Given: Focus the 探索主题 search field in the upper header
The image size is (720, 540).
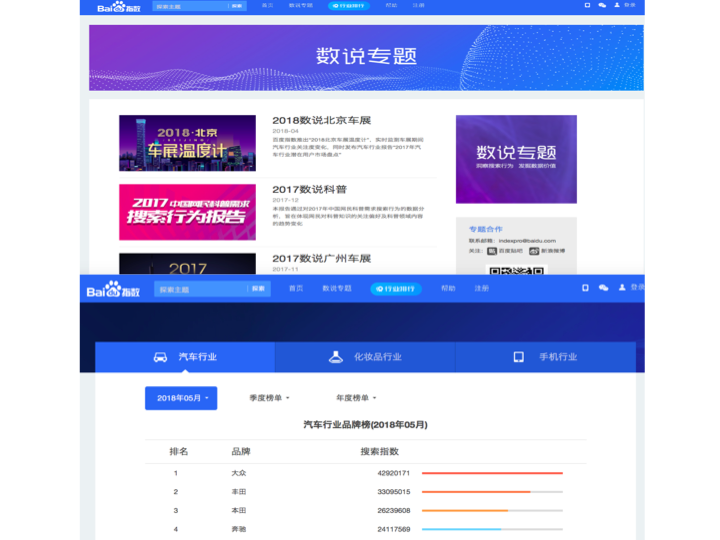Looking at the screenshot, I should coord(190,6).
